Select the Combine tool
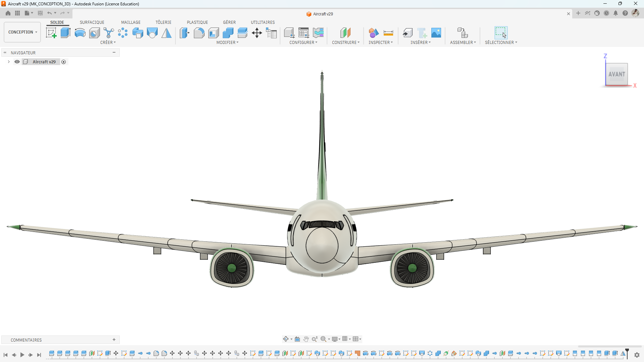Image resolution: width=644 pixels, height=362 pixels. point(228,33)
